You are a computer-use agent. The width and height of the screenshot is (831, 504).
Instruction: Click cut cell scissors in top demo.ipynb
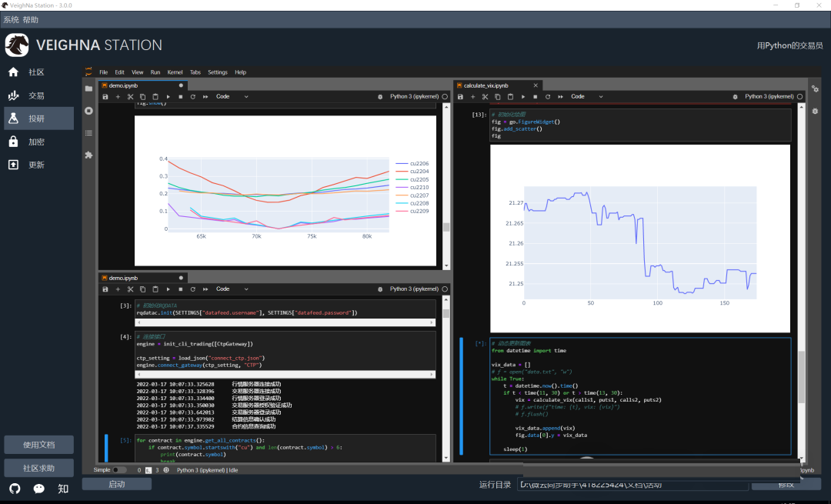pos(130,97)
